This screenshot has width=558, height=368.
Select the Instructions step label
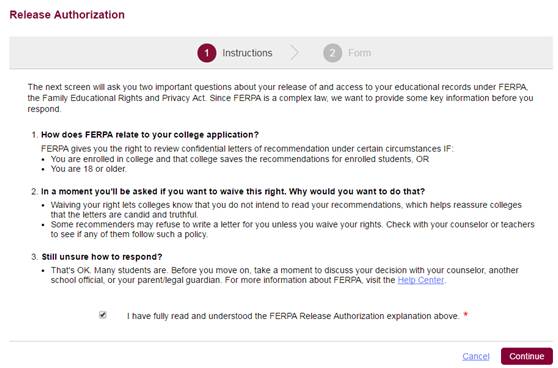click(x=247, y=53)
